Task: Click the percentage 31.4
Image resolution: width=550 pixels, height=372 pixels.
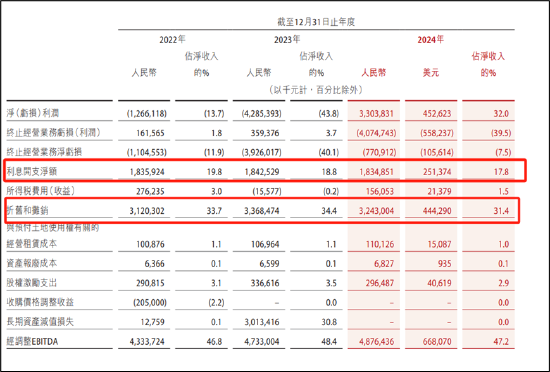Action: pyautogui.click(x=501, y=211)
